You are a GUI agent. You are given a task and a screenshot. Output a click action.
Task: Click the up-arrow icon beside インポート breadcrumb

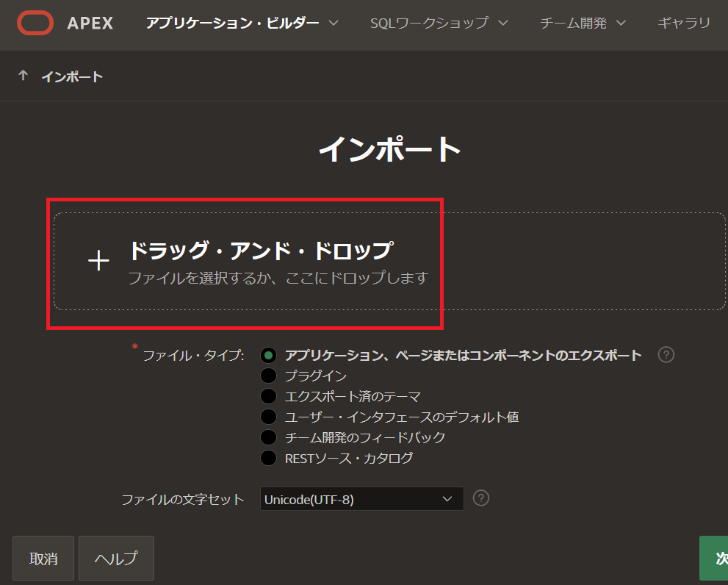click(x=23, y=76)
